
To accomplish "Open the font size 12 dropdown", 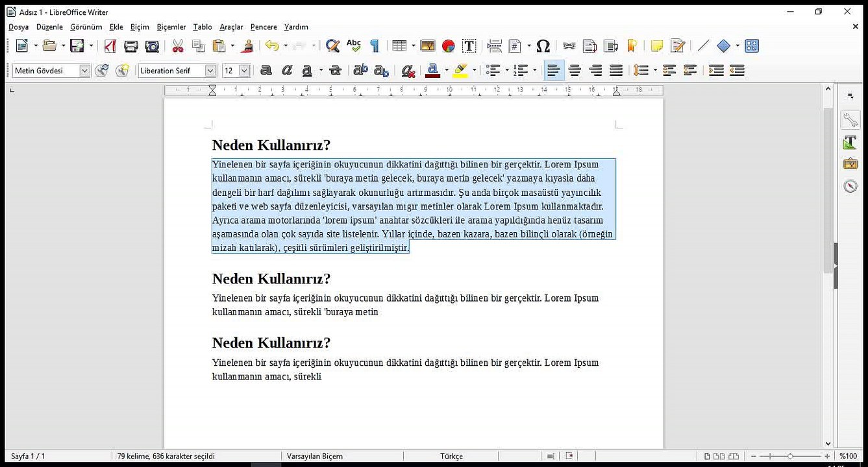I will (x=245, y=71).
